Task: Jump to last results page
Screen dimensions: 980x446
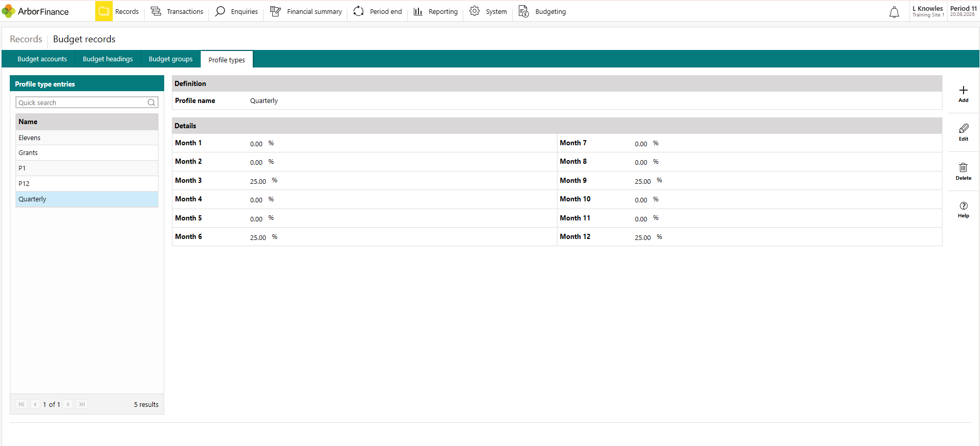Action: (x=82, y=404)
